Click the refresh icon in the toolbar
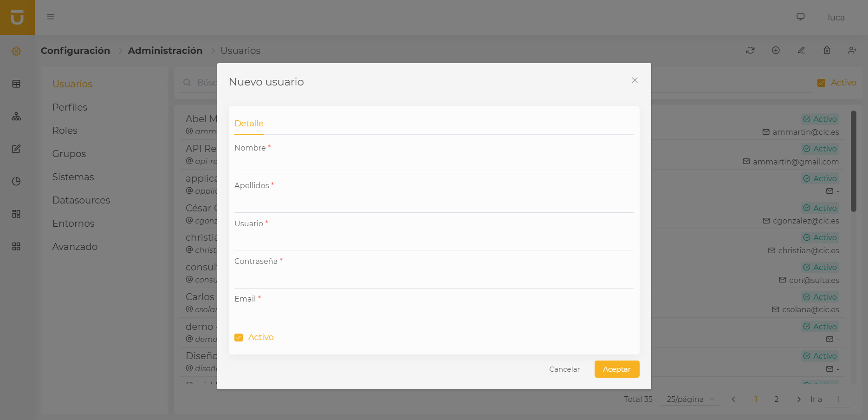This screenshot has height=420, width=868. coord(750,50)
